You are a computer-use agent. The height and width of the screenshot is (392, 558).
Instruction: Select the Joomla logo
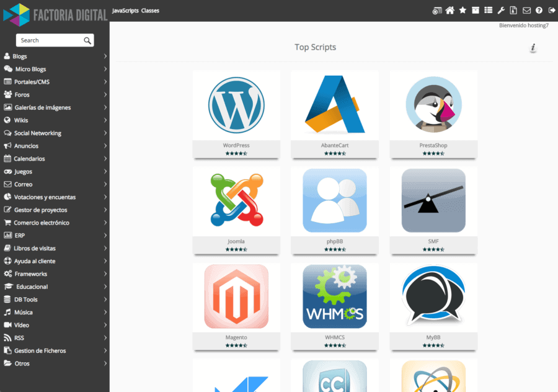pos(237,200)
